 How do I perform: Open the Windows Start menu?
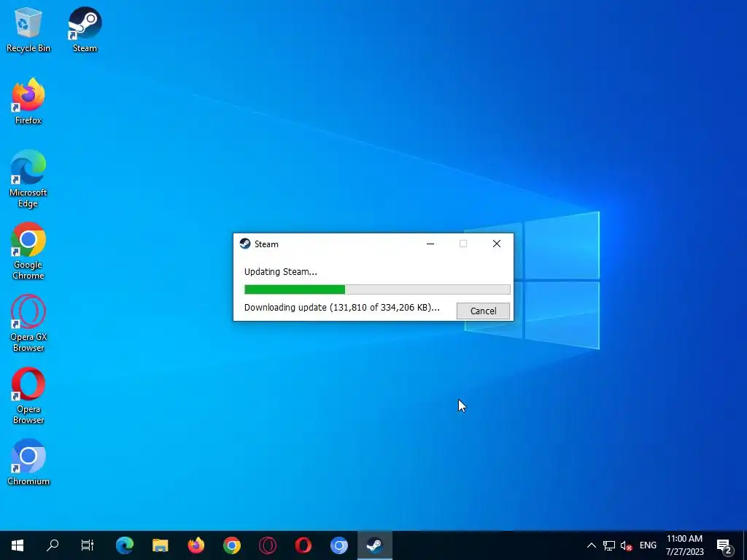tap(18, 545)
